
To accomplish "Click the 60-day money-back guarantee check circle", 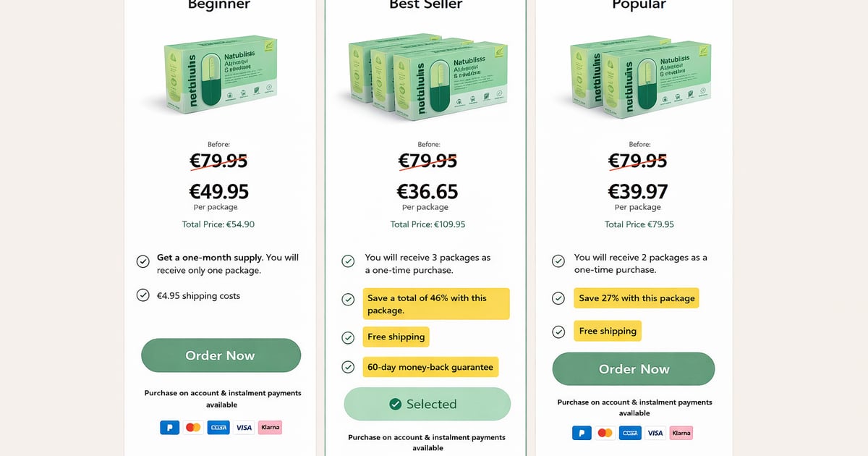I will [x=348, y=366].
